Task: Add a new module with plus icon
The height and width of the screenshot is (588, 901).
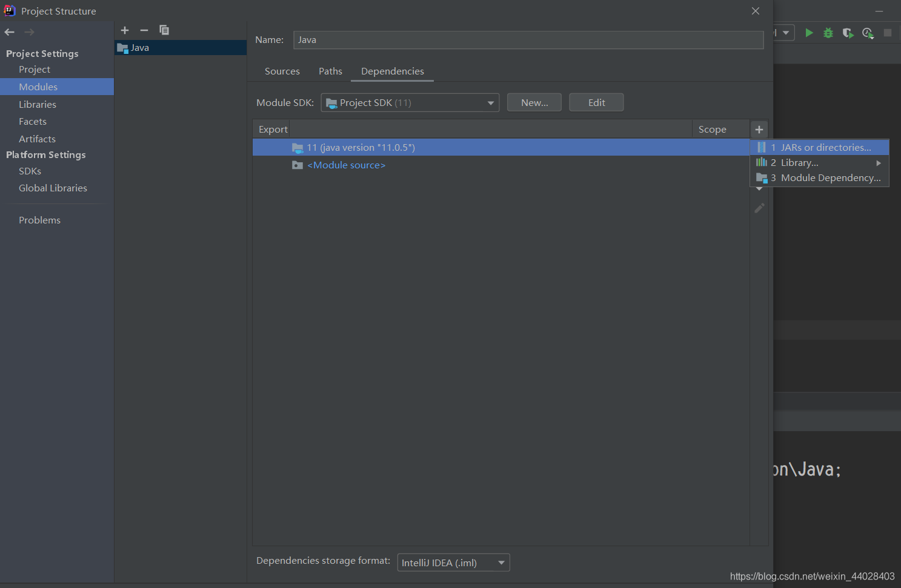Action: tap(125, 30)
